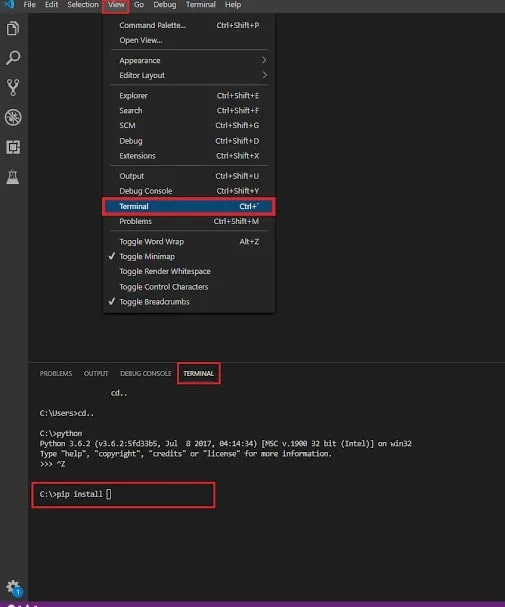Image resolution: width=505 pixels, height=607 pixels.
Task: Select Debug entry in the View menu
Action: coord(189,141)
